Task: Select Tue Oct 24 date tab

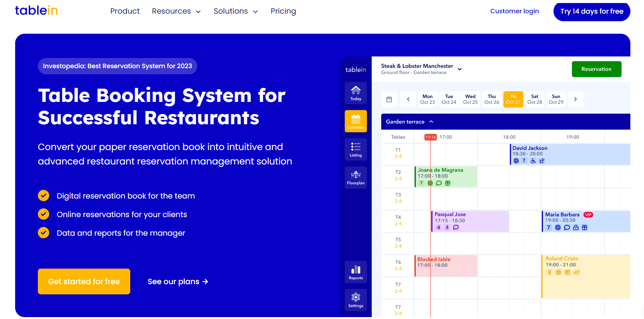Action: coord(449,99)
